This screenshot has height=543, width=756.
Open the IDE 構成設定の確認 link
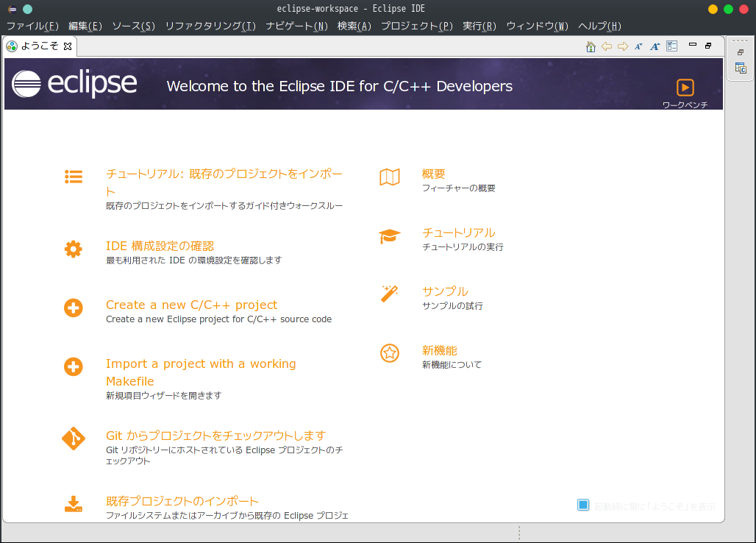(160, 246)
